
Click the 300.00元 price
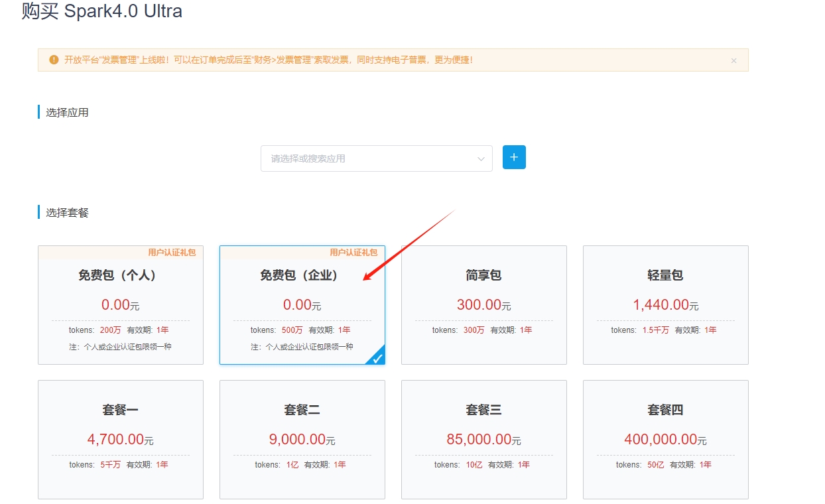tap(483, 305)
